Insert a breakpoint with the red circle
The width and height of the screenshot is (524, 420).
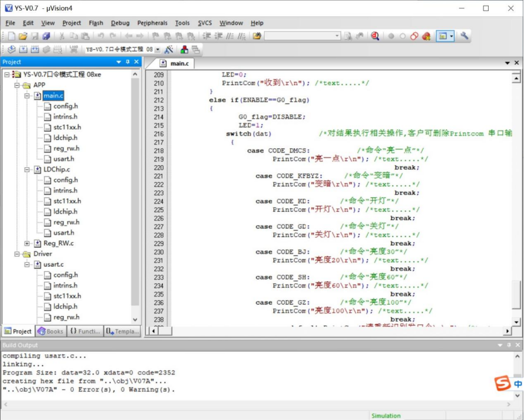pos(391,36)
